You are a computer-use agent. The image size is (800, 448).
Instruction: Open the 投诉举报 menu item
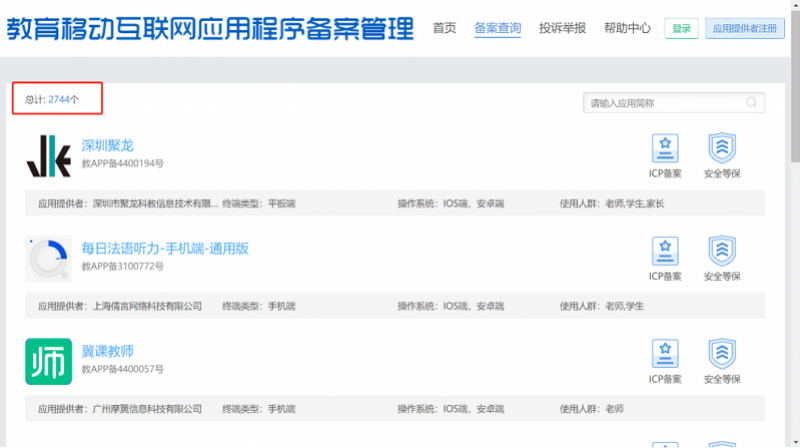click(x=562, y=28)
